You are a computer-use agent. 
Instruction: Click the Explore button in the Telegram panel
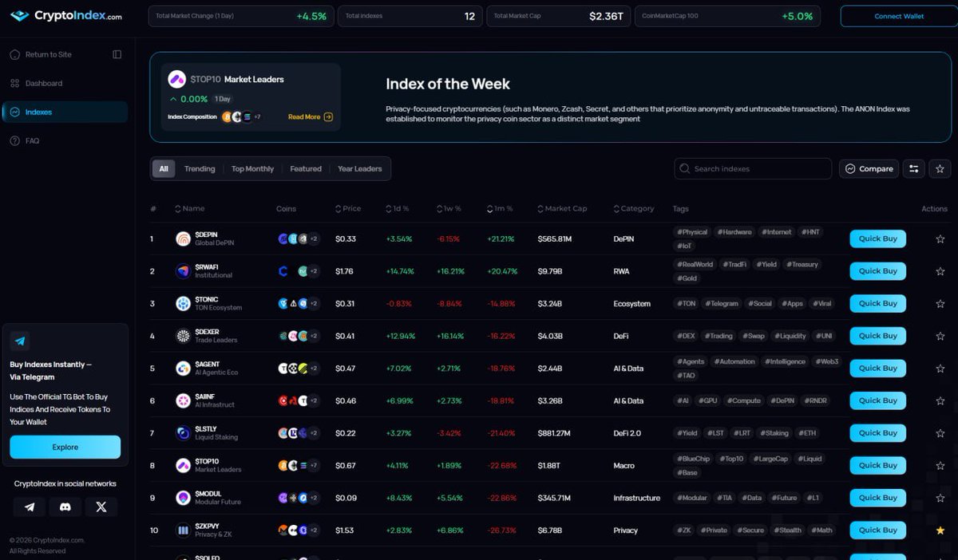pos(65,448)
